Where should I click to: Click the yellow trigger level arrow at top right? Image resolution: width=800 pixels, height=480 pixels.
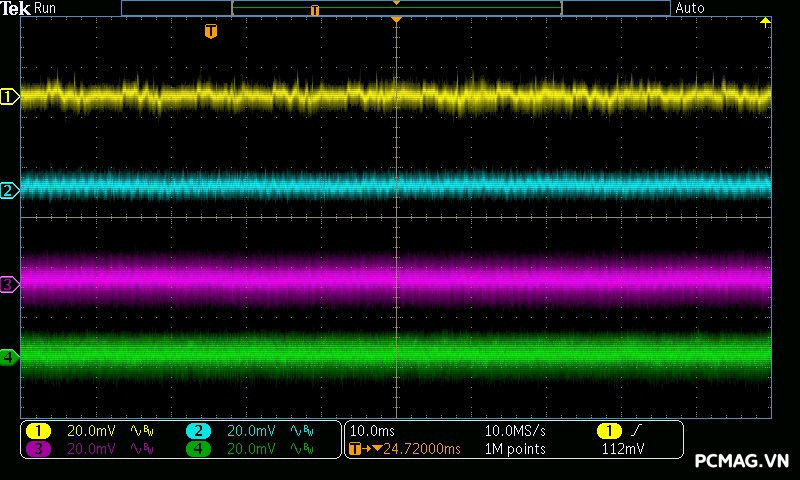[765, 22]
